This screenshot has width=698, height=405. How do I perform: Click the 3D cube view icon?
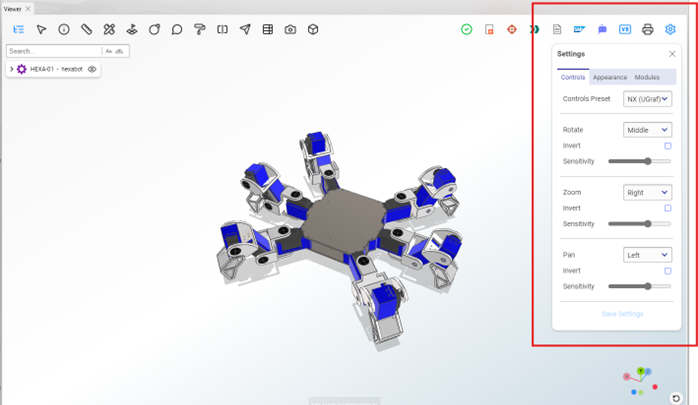[x=313, y=30]
